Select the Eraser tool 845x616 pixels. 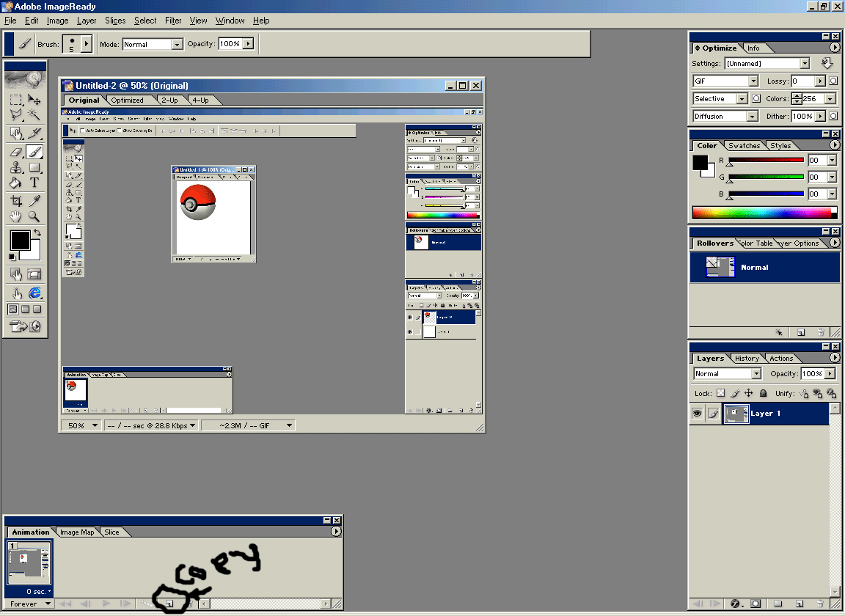pos(16,153)
